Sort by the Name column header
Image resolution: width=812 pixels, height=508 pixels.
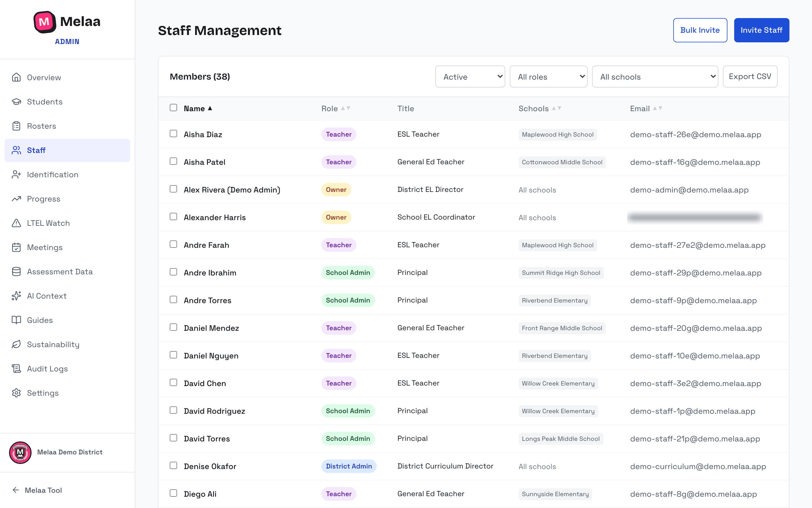[198, 109]
